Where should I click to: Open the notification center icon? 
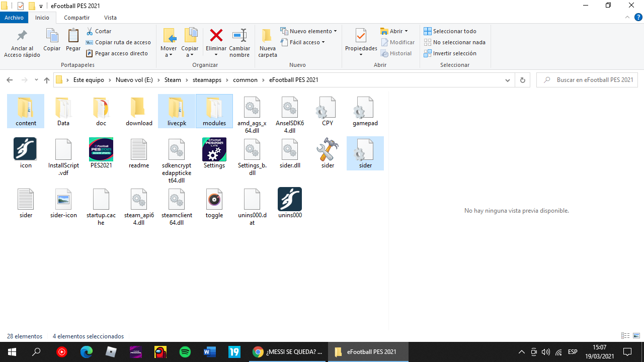pos(627,352)
